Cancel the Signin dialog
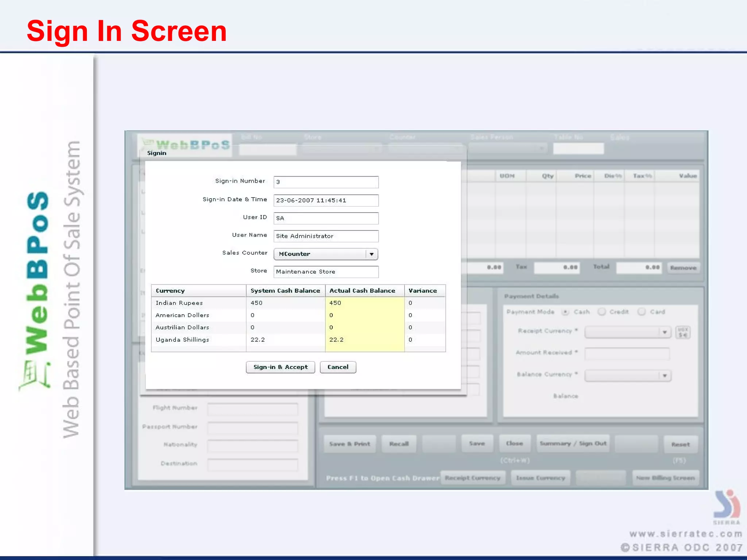 pyautogui.click(x=338, y=367)
